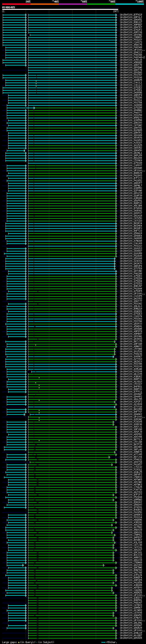Select hit label UniRef100_P93787

pyautogui.click(x=131, y=75)
